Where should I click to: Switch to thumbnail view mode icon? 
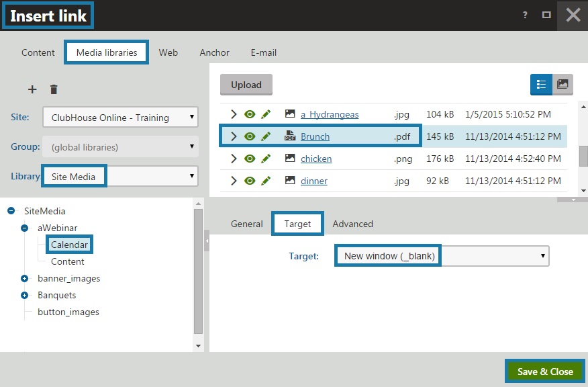point(562,85)
